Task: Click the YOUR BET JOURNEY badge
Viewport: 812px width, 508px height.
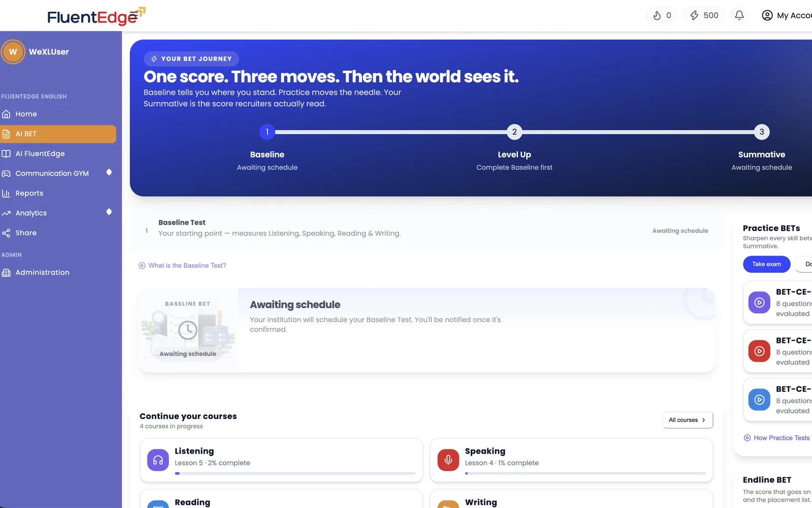Action: [191, 59]
